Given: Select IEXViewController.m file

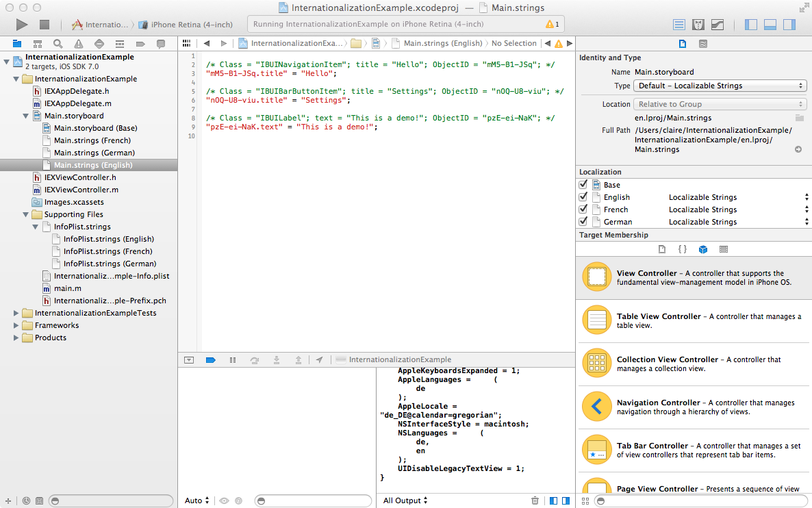Looking at the screenshot, I should tap(81, 190).
